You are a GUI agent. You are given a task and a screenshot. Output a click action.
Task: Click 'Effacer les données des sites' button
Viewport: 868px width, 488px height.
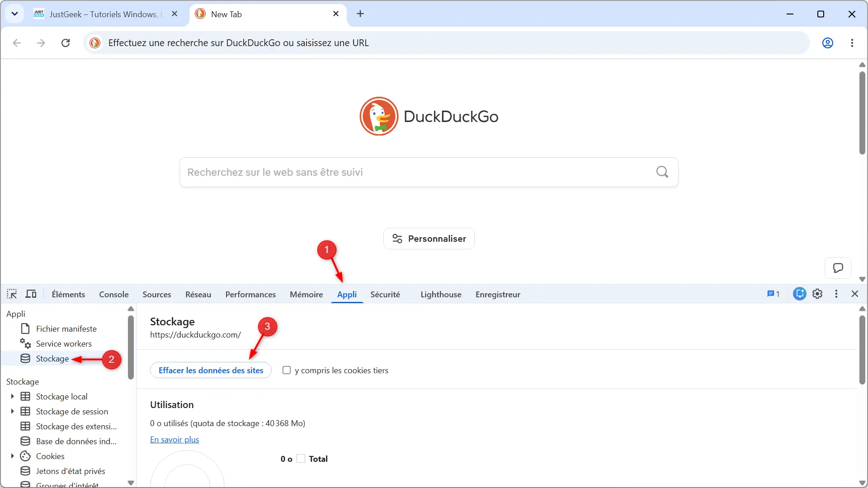point(211,370)
